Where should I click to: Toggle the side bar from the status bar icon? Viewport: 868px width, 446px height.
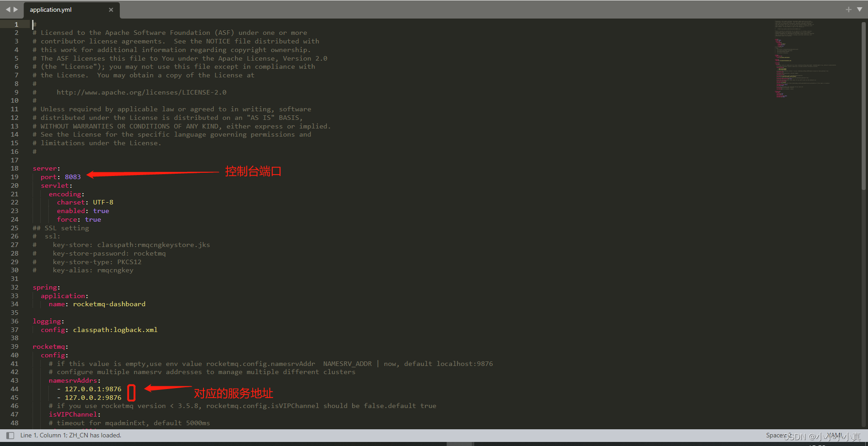click(10, 436)
